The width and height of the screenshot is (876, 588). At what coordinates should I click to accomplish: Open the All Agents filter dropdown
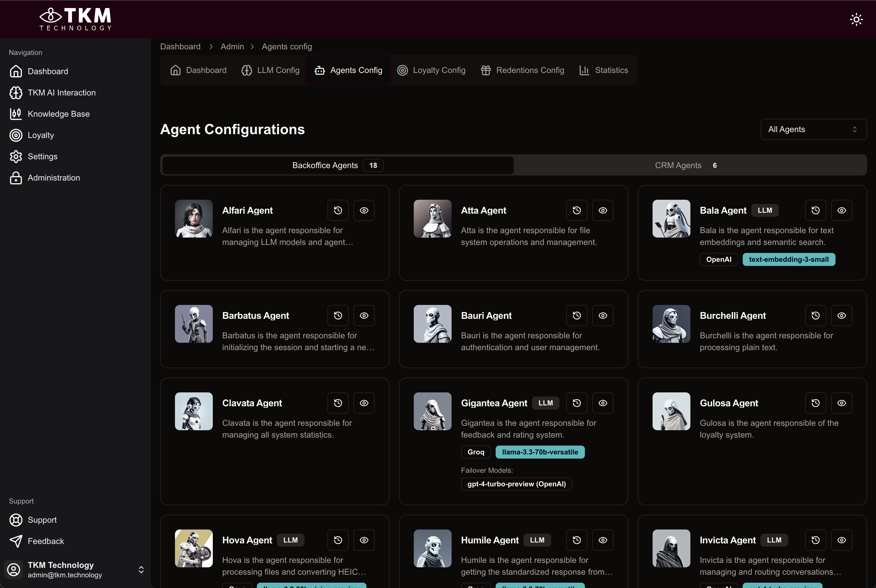tap(813, 129)
